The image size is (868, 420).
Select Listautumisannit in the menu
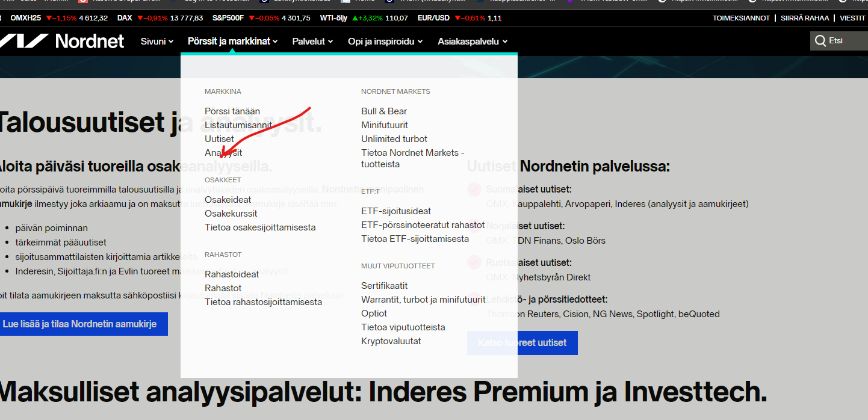[238, 125]
